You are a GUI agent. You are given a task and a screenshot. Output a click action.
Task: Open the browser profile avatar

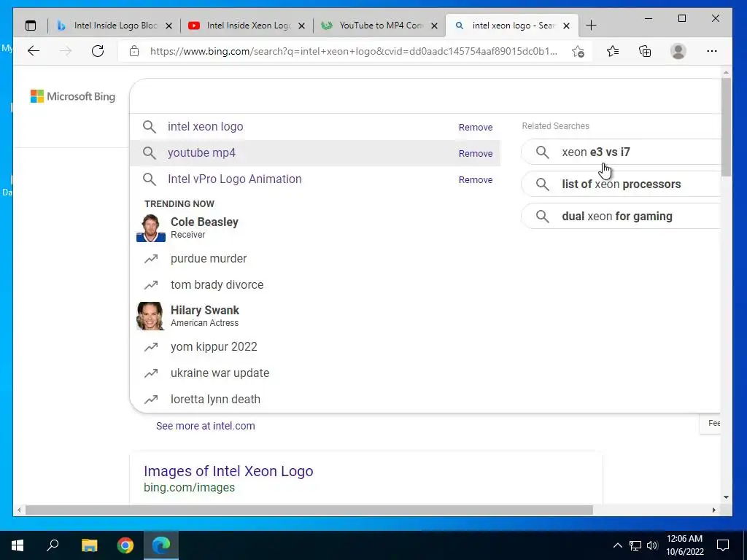(678, 51)
